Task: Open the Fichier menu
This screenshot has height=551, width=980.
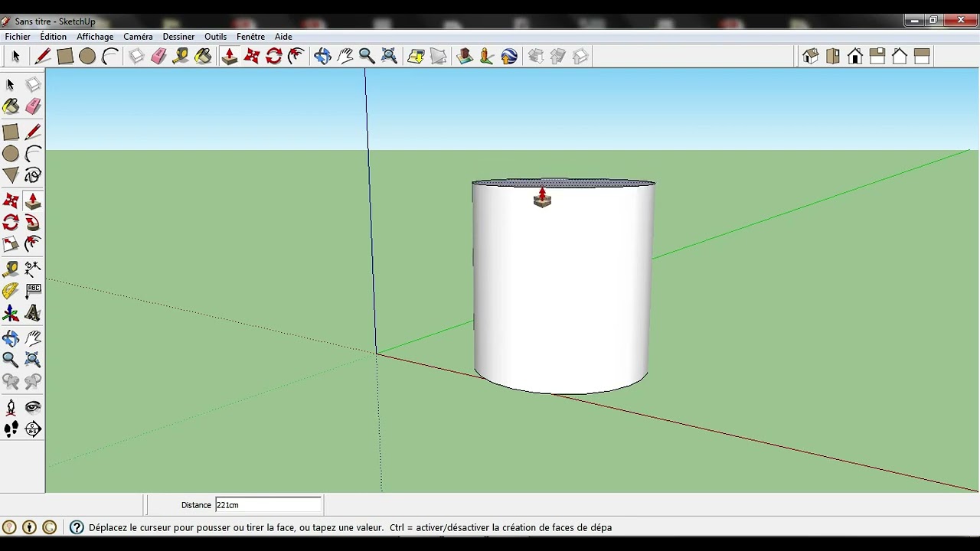Action: [18, 36]
